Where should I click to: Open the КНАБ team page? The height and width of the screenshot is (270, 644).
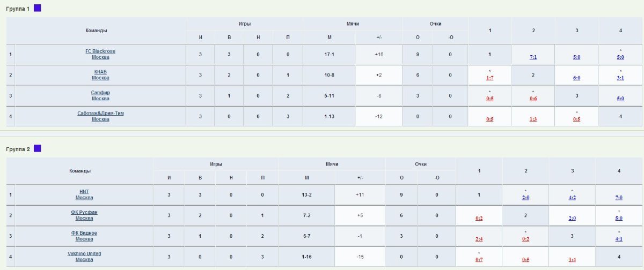(x=100, y=72)
